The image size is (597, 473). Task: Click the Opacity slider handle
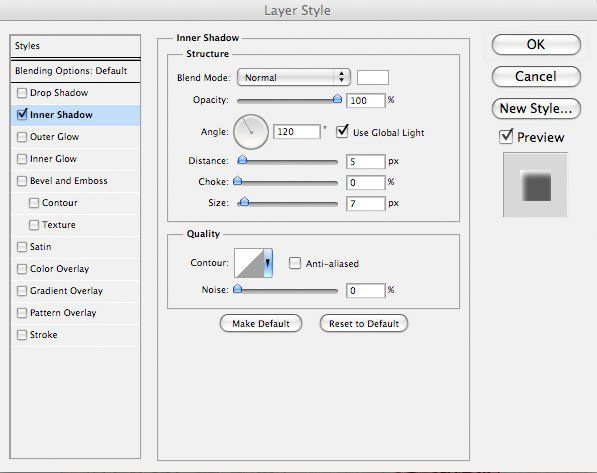click(337, 99)
